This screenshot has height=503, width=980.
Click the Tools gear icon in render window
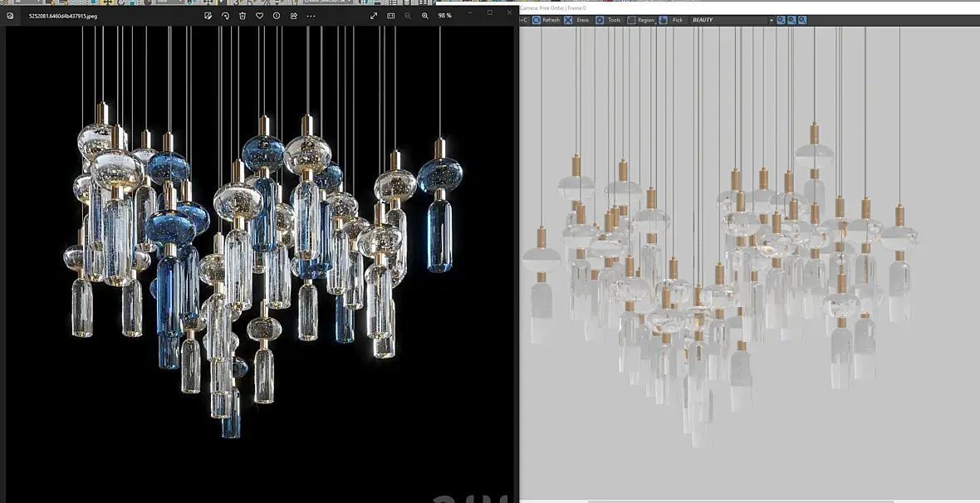[600, 20]
